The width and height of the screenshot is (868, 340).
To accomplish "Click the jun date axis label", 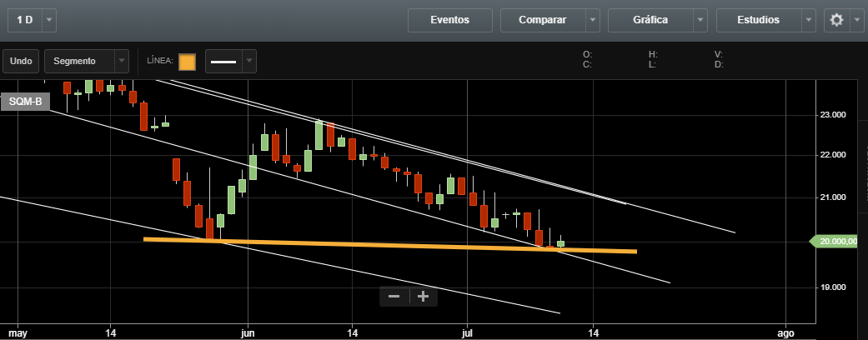I will 248,333.
